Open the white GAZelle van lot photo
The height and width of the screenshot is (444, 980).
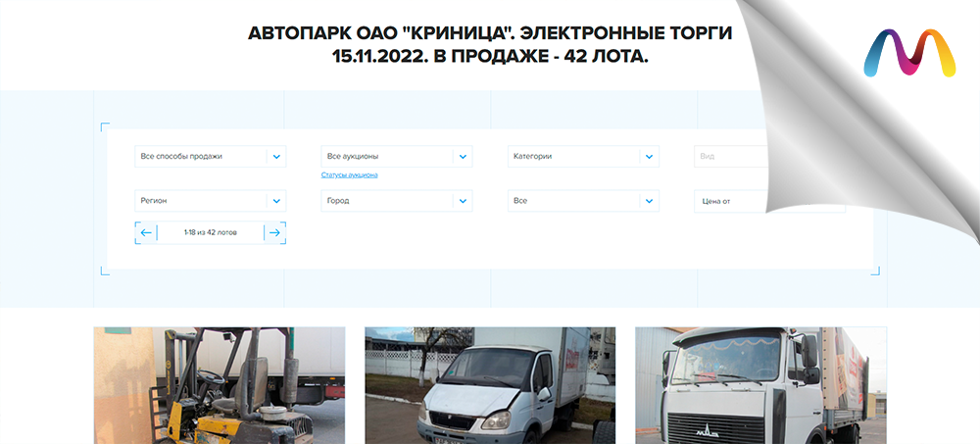tap(490, 385)
